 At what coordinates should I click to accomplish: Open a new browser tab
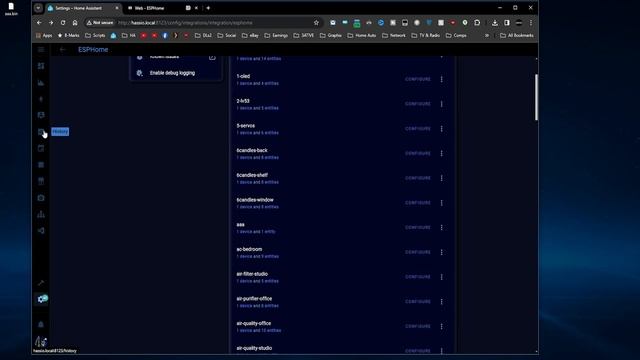208,8
